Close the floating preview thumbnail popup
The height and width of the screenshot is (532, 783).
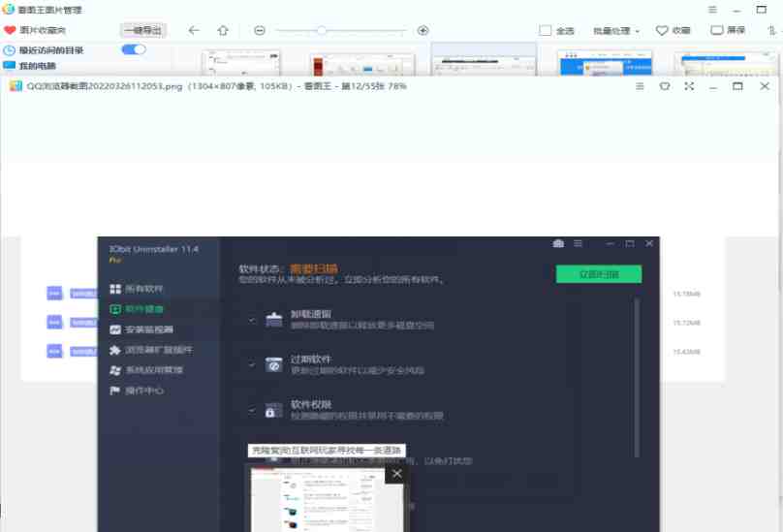pyautogui.click(x=396, y=474)
